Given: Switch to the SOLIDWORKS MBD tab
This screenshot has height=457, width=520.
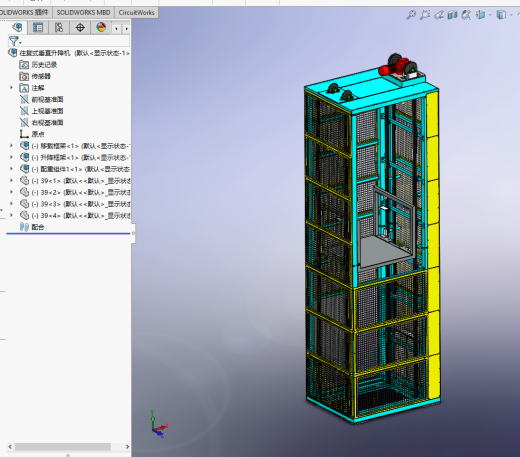Looking at the screenshot, I should [x=83, y=12].
